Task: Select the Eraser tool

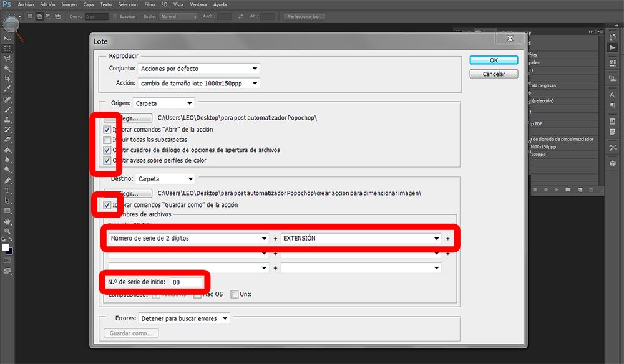Action: [x=7, y=140]
